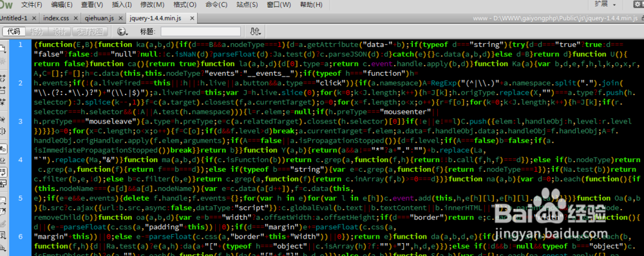644x256 pixels.
Task: Click the Balance Braces icon
Action: 3,131
